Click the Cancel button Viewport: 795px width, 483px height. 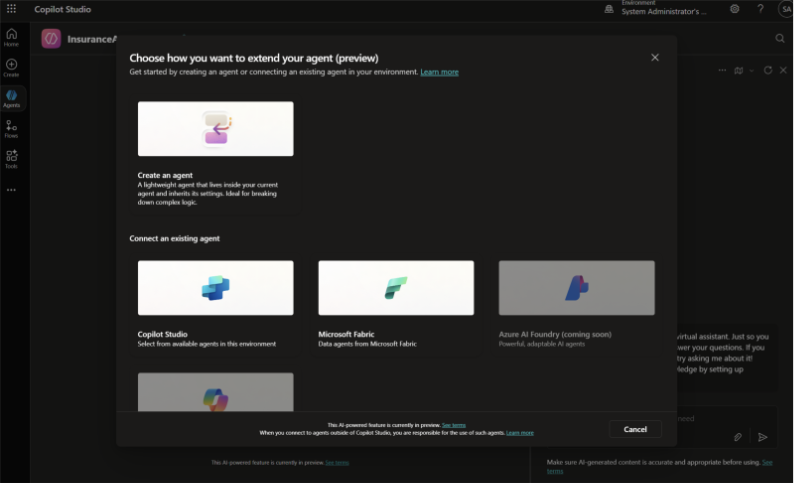(x=635, y=429)
